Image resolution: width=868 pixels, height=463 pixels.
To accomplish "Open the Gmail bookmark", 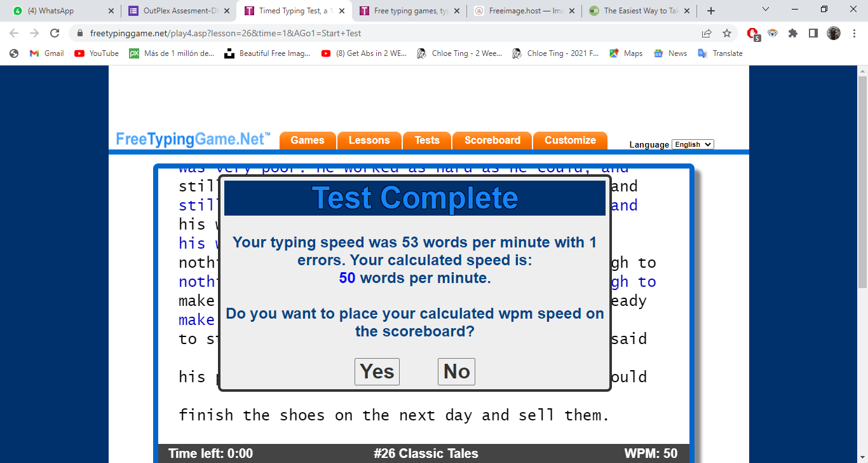I will tap(46, 53).
